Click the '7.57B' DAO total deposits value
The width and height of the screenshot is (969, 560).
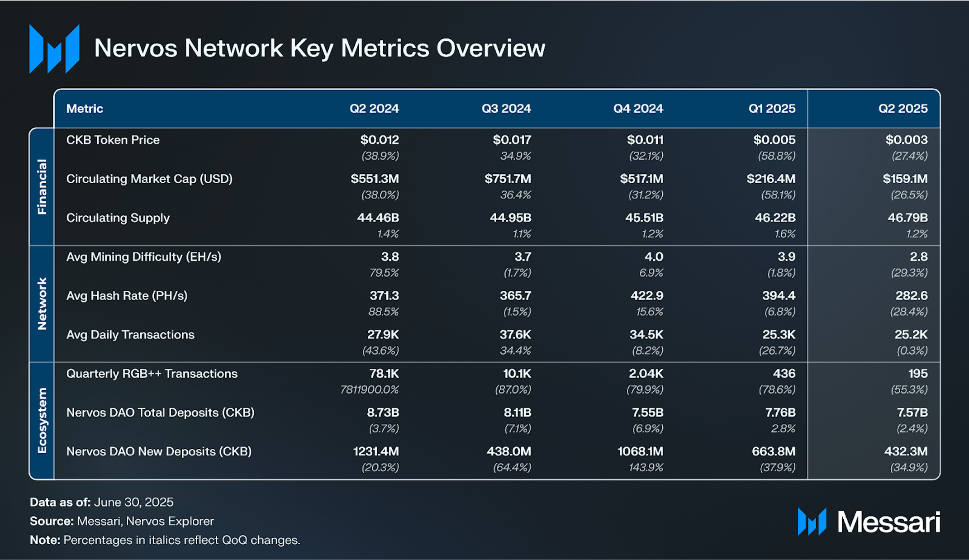point(912,413)
